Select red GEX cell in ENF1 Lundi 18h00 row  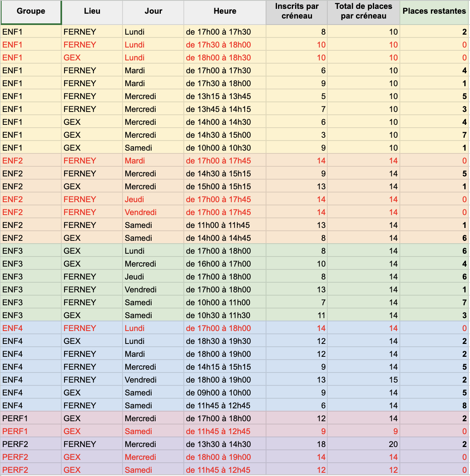click(92, 57)
